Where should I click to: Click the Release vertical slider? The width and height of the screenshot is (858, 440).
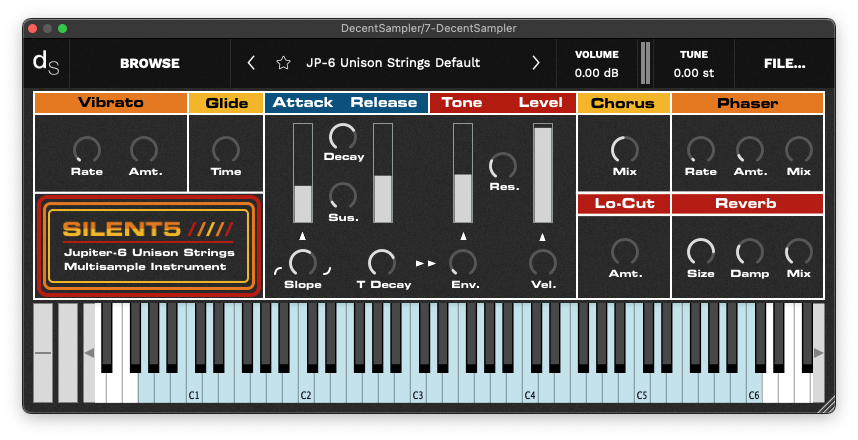pos(382,173)
